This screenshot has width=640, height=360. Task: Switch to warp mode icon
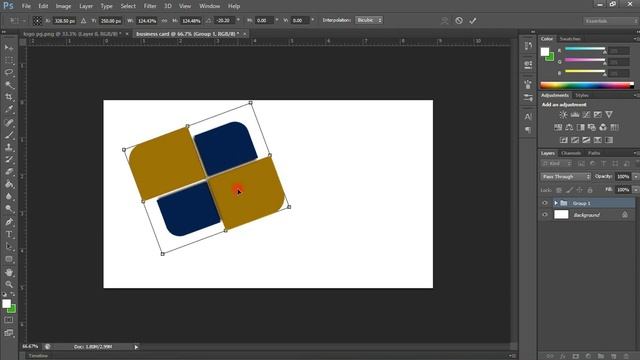click(x=444, y=20)
